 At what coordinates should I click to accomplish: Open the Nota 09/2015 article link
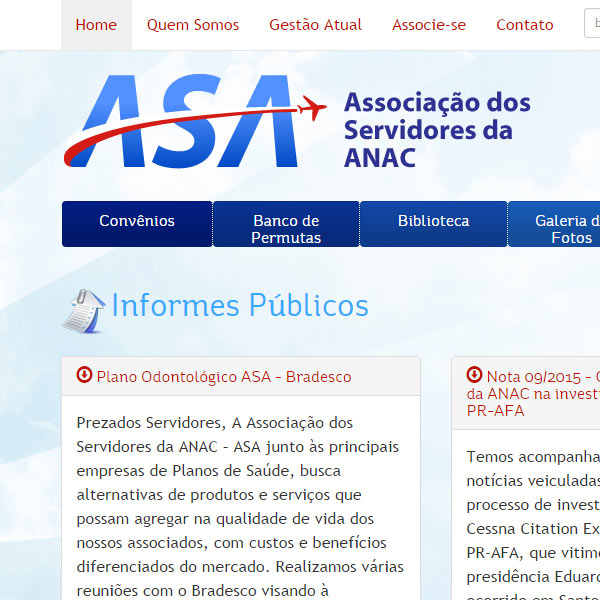tap(533, 393)
